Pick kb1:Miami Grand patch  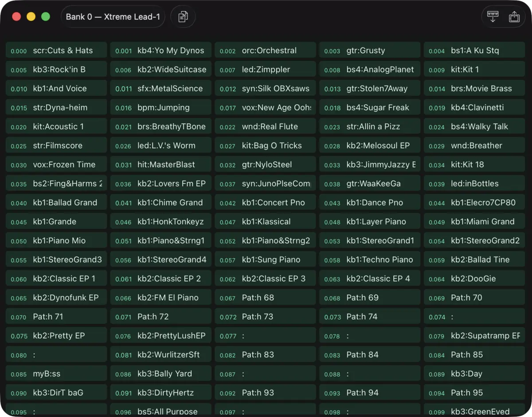(474, 222)
